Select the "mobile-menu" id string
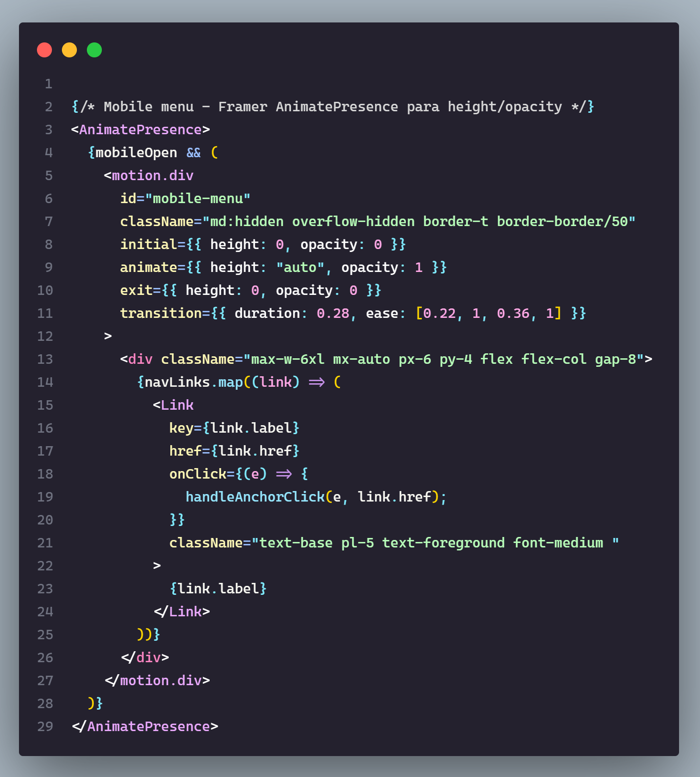This screenshot has width=700, height=777. [198, 199]
